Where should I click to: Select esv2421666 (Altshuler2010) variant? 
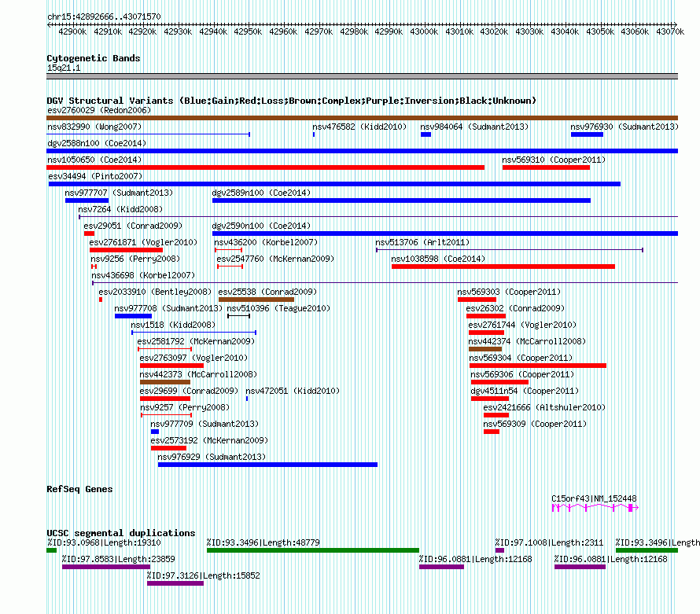(x=544, y=407)
